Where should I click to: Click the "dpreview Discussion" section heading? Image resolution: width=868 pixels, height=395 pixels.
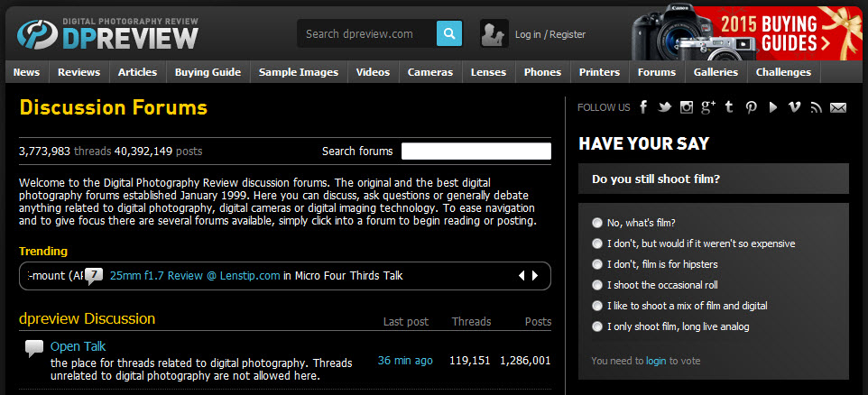[87, 318]
